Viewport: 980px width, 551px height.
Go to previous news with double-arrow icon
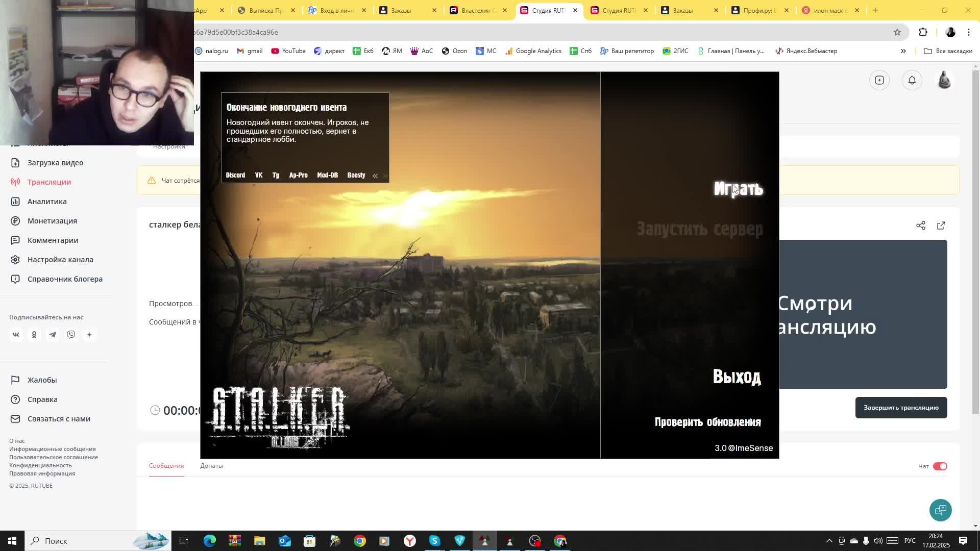[x=375, y=176]
